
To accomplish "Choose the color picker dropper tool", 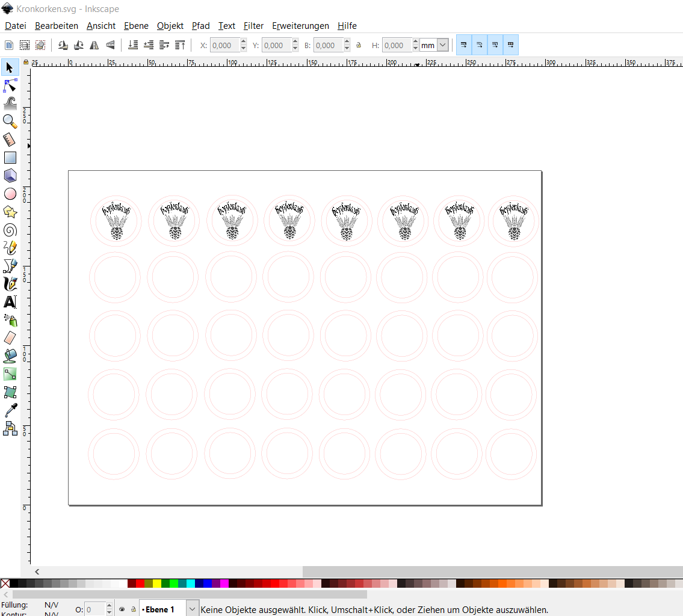I will coord(10,410).
